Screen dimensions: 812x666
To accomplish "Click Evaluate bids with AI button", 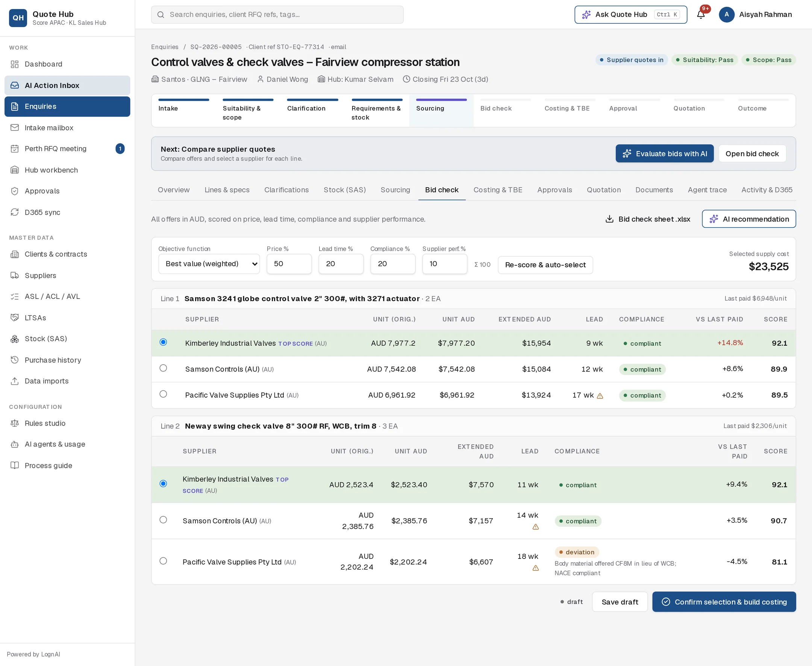I will (x=665, y=153).
